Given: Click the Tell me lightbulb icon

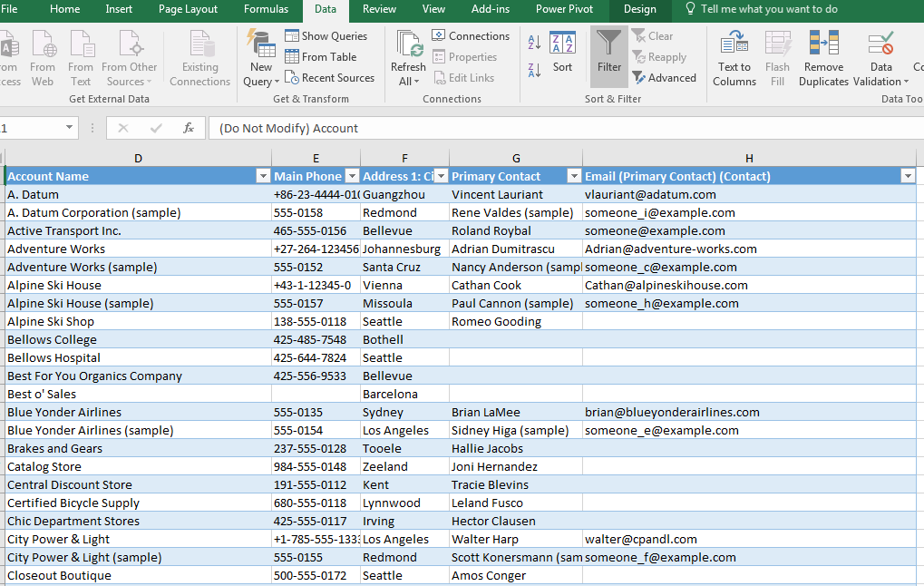Looking at the screenshot, I should coord(690,9).
